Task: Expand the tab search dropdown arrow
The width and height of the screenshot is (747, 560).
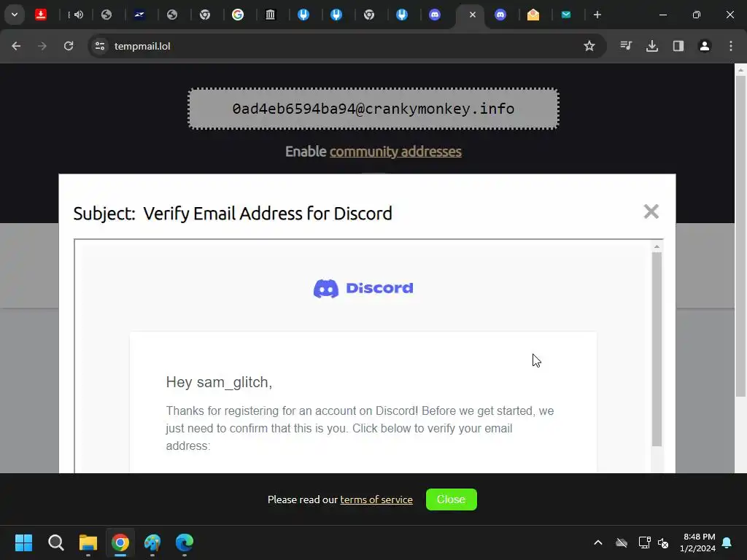Action: click(x=15, y=15)
